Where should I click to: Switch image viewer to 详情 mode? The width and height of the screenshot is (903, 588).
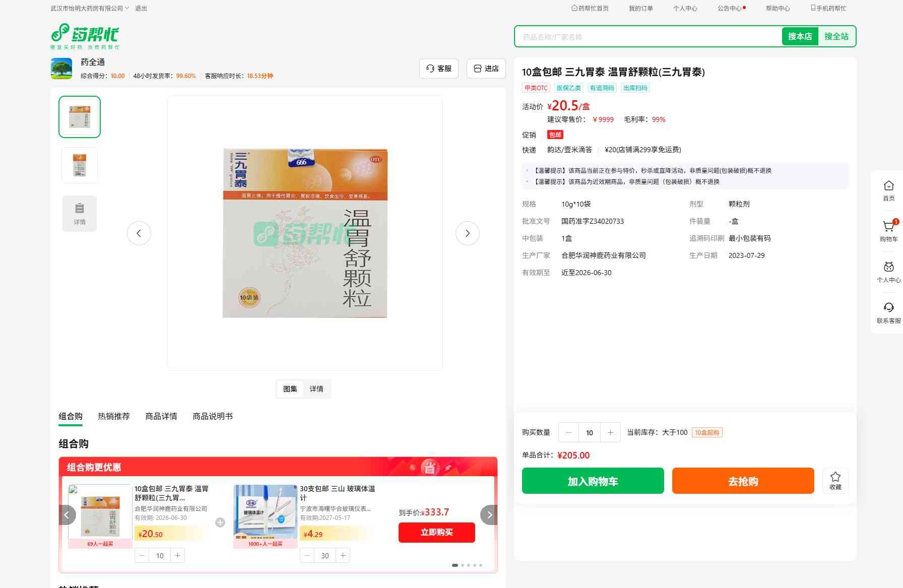point(316,389)
